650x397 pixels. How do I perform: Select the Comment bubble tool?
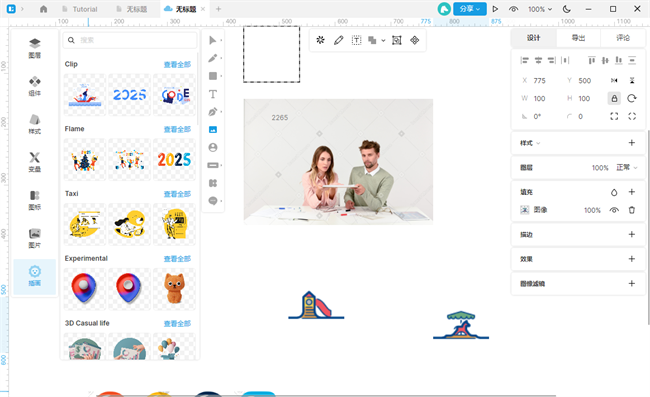213,201
